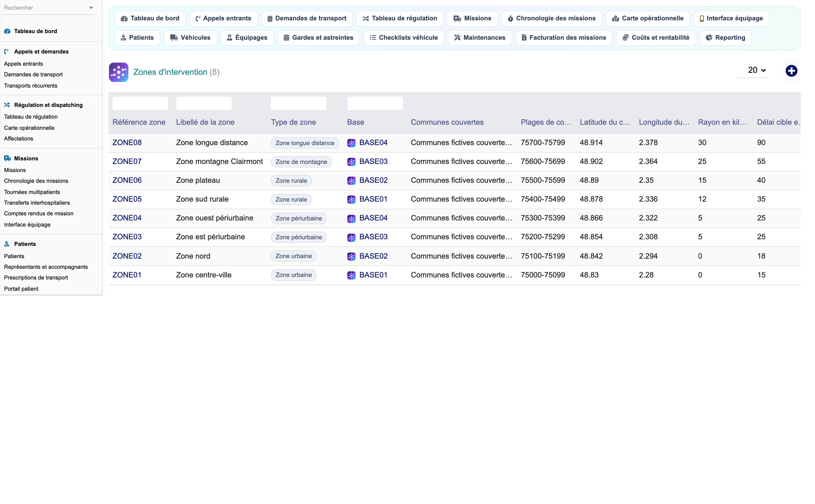This screenshot has height=504, width=815.
Task: Click the Type de zone filter field
Action: coord(299,103)
